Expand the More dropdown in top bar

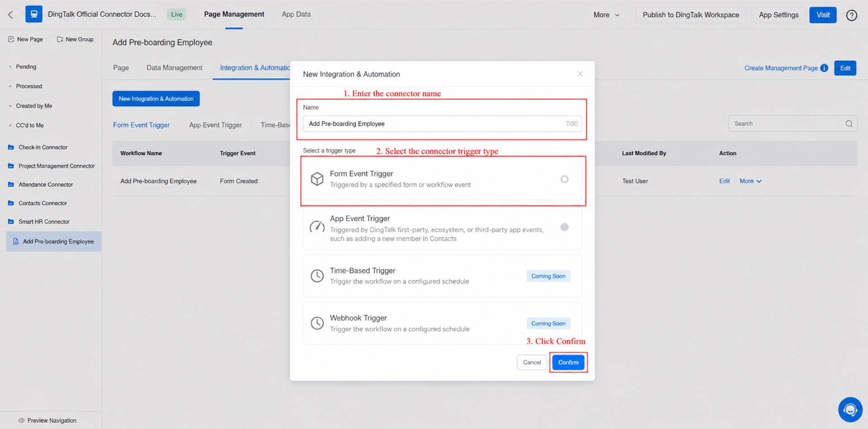tap(606, 15)
